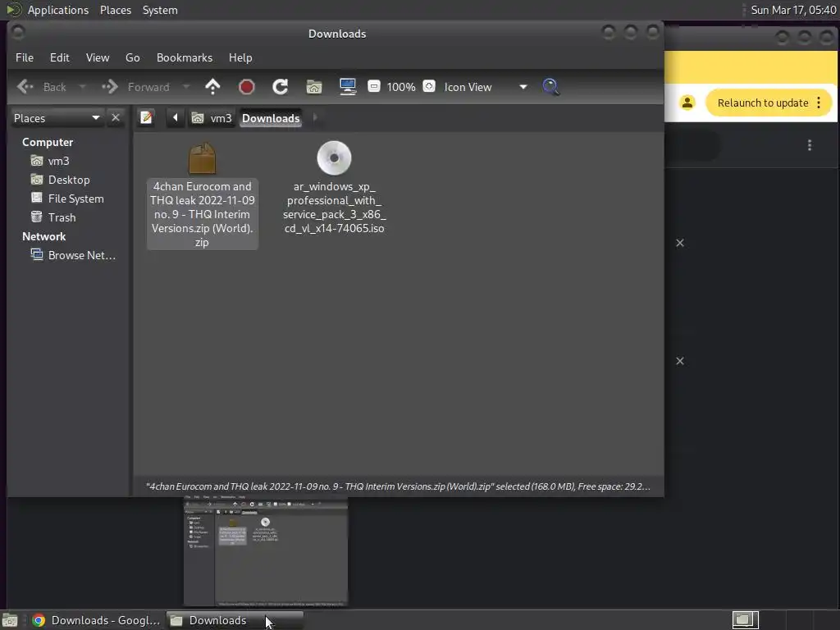Click the Downloads window preview thumbnail

[x=266, y=551]
